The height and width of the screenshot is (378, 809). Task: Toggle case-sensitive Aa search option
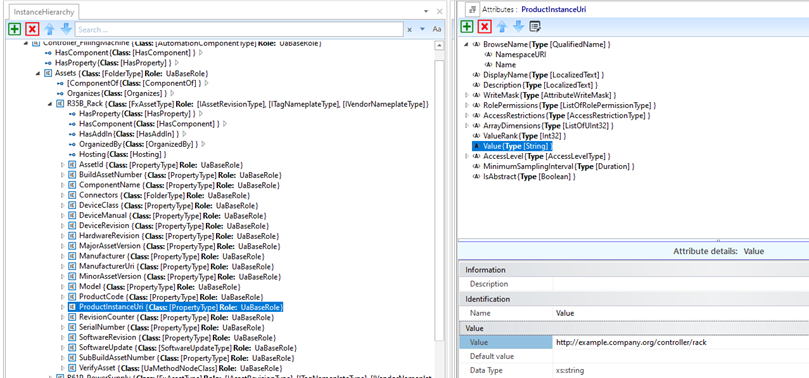tap(436, 29)
